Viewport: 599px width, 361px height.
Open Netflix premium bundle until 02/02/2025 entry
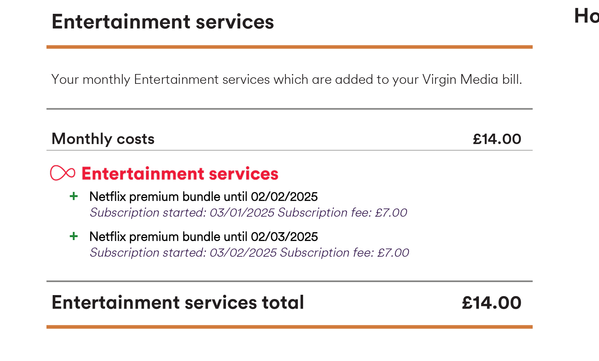pos(203,197)
